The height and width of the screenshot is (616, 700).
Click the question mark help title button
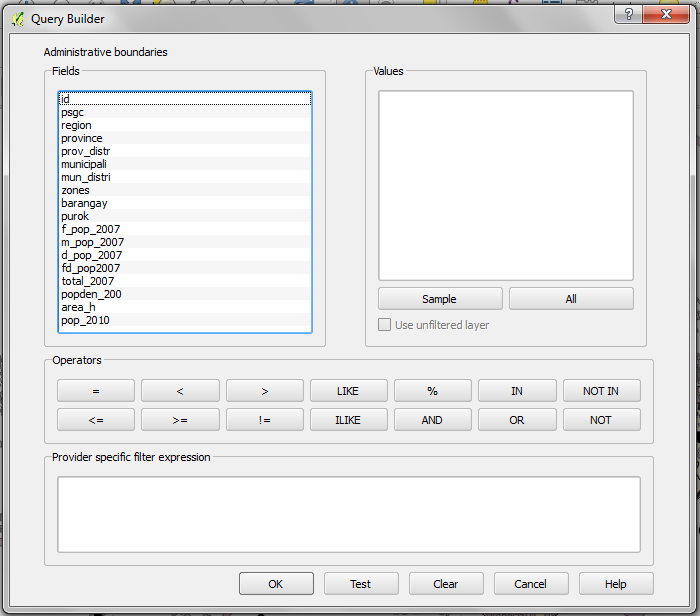click(629, 14)
